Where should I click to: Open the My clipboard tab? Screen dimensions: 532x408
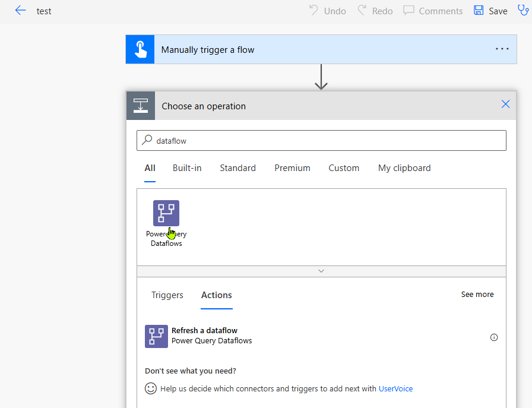(404, 168)
